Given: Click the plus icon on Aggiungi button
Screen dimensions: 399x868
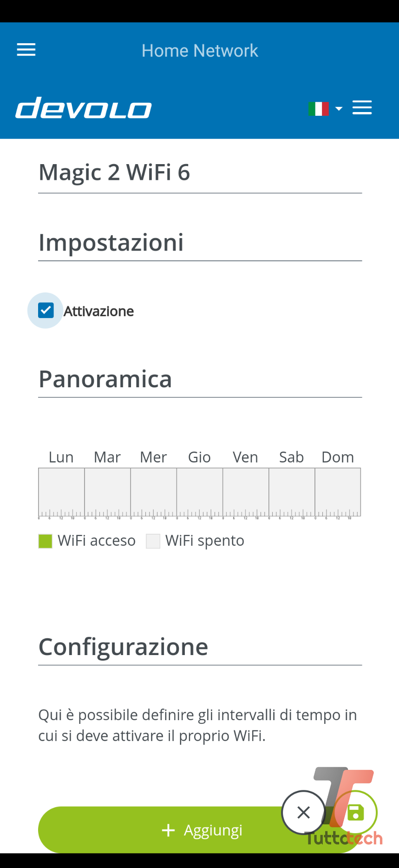Looking at the screenshot, I should tap(168, 830).
